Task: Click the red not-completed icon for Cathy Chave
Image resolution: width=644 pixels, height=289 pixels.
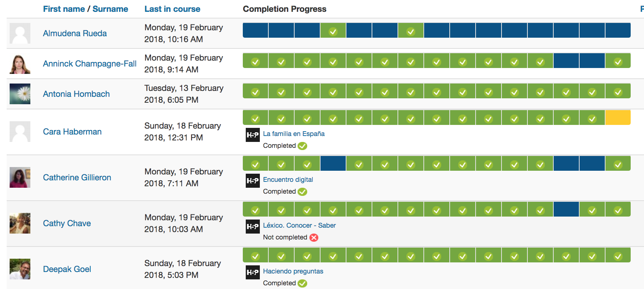Action: pyautogui.click(x=314, y=238)
